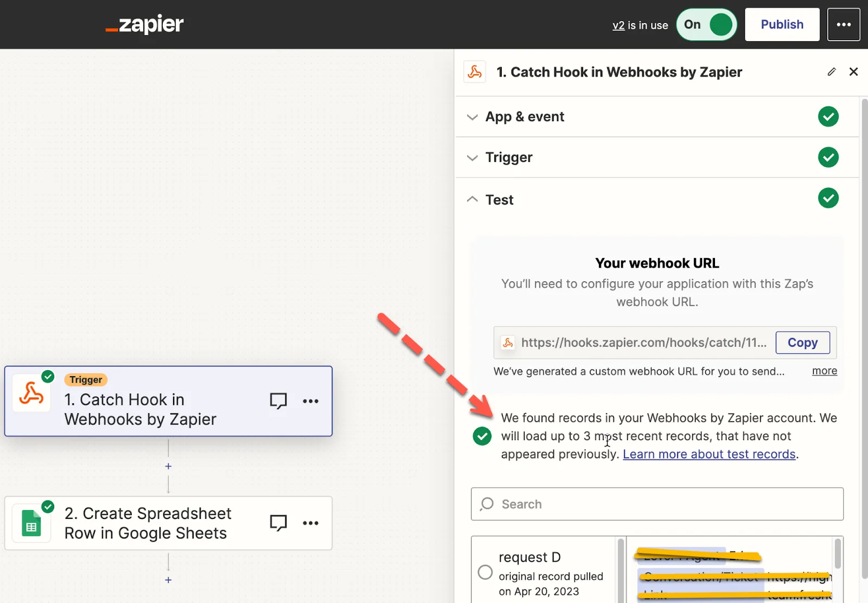This screenshot has width=868, height=603.
Task: Select the Catch Hook in Webhooks step card
Action: [x=168, y=401]
